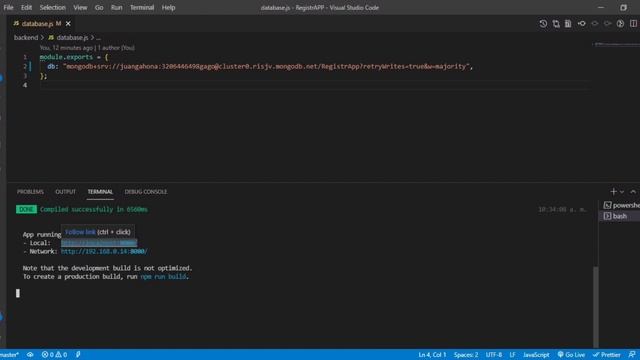Click Ln 4, Col 1 cursor position
This screenshot has width=640, height=360.
tap(432, 355)
